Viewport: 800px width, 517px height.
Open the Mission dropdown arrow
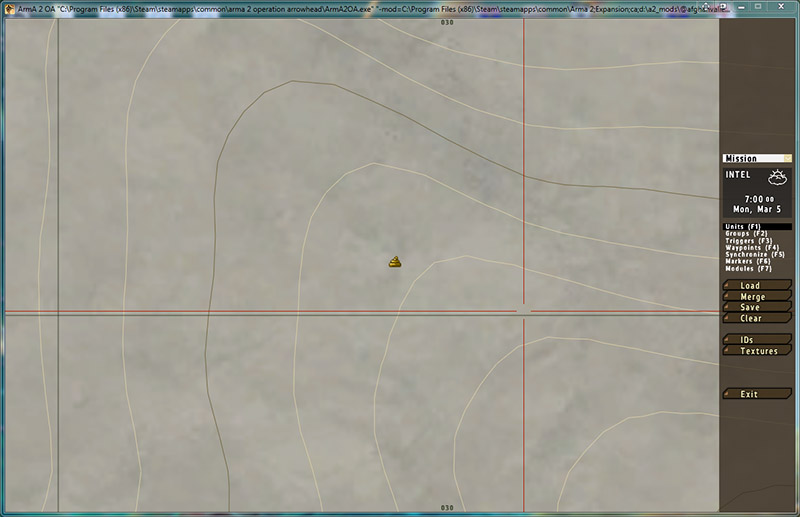[x=787, y=158]
